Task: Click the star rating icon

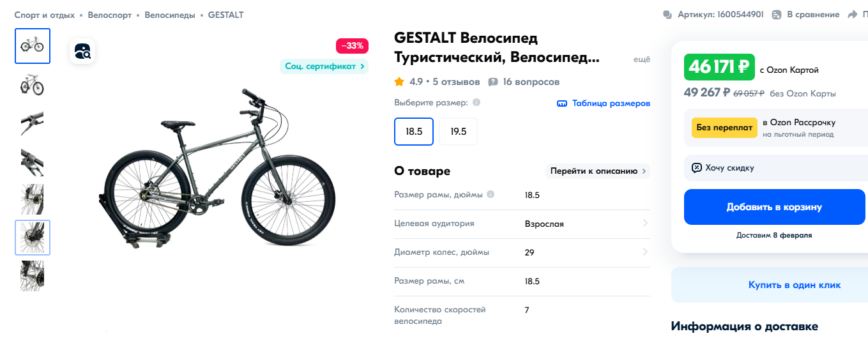Action: [x=399, y=82]
